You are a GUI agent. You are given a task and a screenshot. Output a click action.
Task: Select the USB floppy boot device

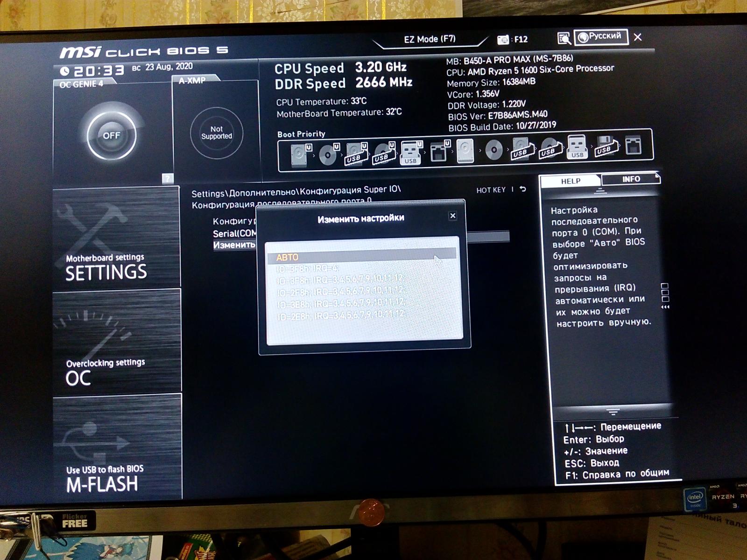click(x=606, y=147)
